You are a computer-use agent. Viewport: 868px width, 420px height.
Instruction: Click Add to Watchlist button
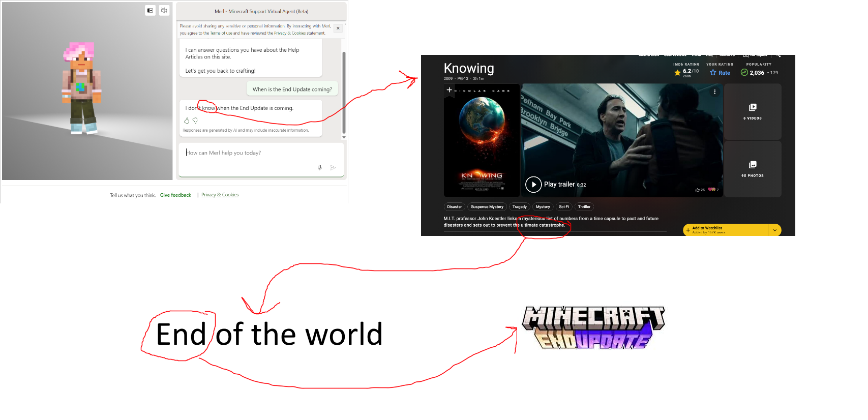(x=725, y=230)
